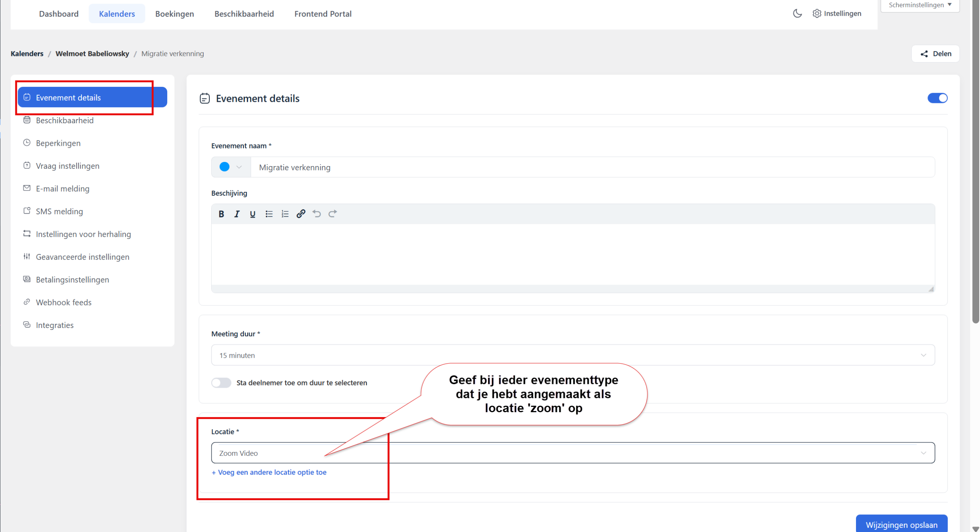
Task: Click the insert link icon
Action: 301,214
